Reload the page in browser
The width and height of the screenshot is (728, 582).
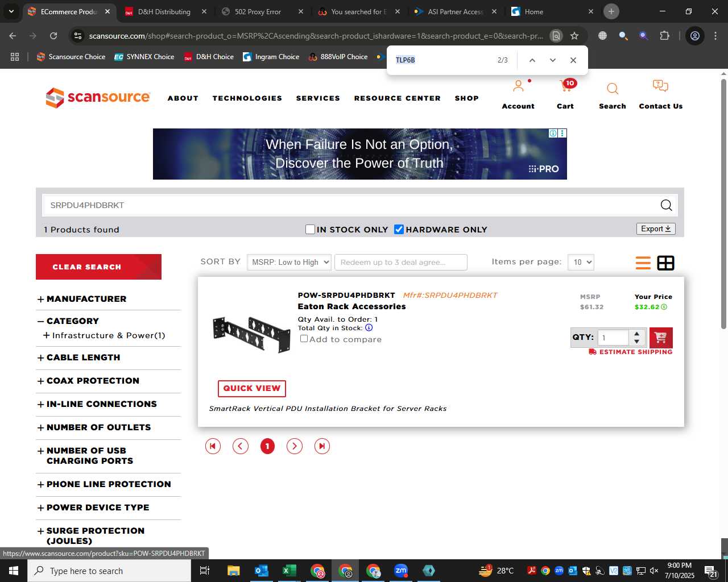53,36
